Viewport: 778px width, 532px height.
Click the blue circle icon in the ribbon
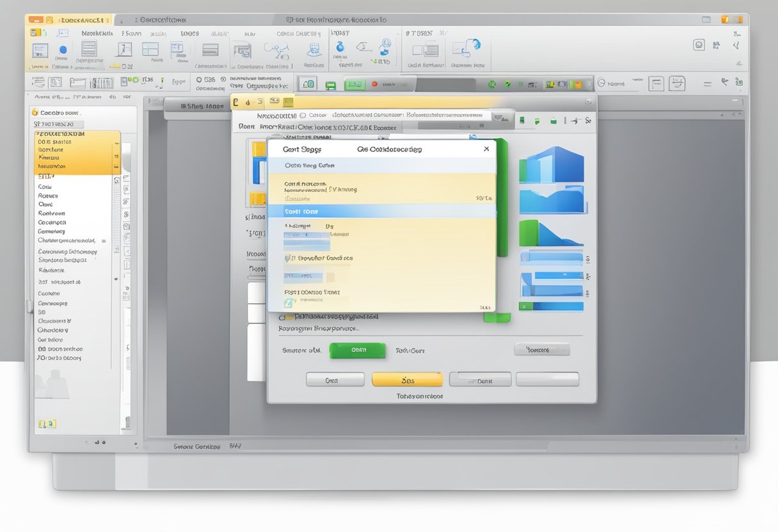point(63,49)
